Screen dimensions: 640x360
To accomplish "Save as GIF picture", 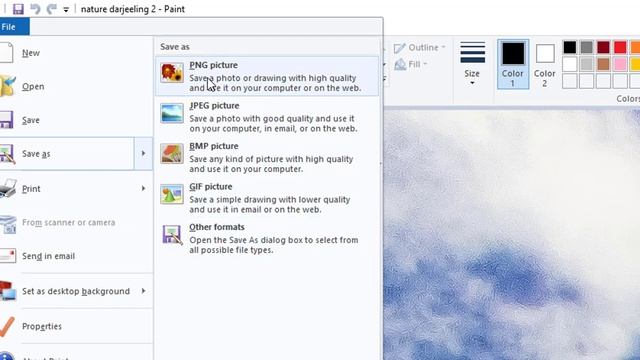I will (x=267, y=198).
